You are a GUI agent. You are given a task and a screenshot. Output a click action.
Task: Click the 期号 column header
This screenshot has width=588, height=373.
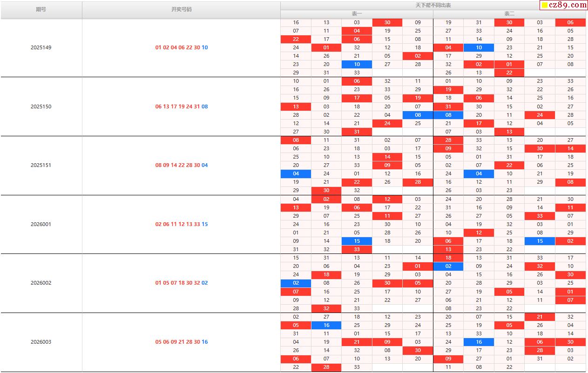[41, 9]
